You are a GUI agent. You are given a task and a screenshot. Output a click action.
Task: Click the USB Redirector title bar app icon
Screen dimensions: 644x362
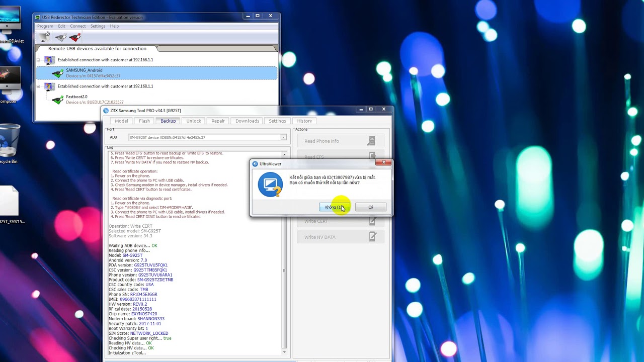click(x=38, y=18)
